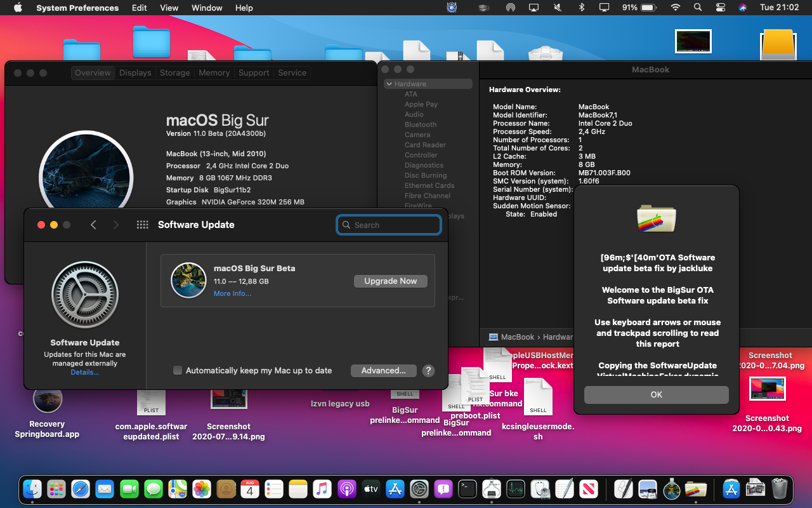Image resolution: width=812 pixels, height=508 pixels.
Task: Select Card Reader in the hardware list
Action: tap(425, 145)
